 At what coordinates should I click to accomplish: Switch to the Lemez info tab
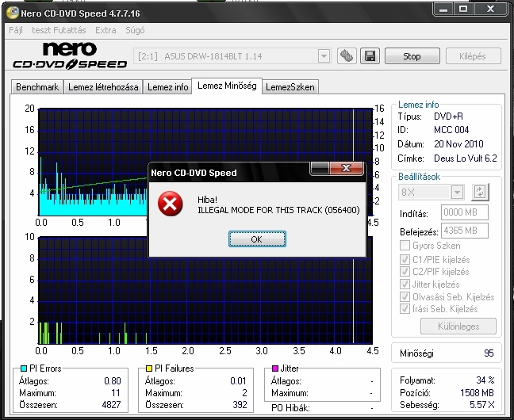167,87
